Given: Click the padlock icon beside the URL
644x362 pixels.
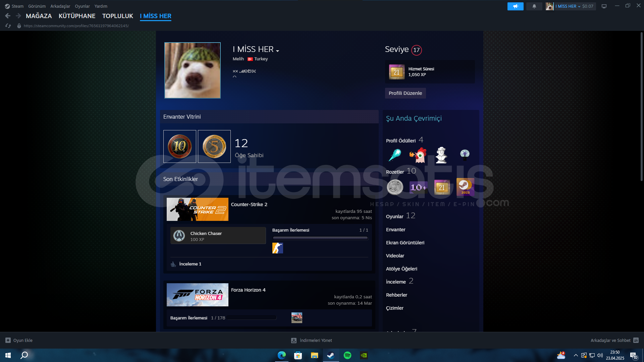Looking at the screenshot, I should click(x=19, y=26).
